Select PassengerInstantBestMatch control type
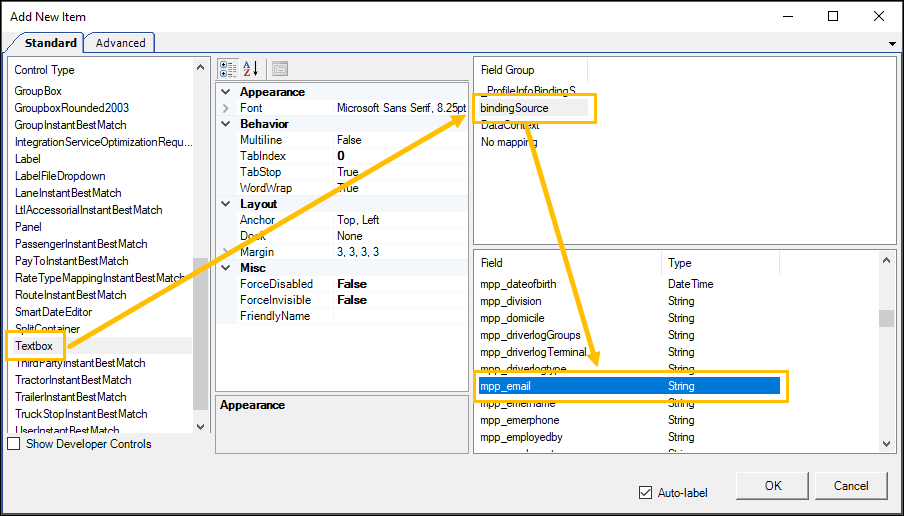 (81, 244)
